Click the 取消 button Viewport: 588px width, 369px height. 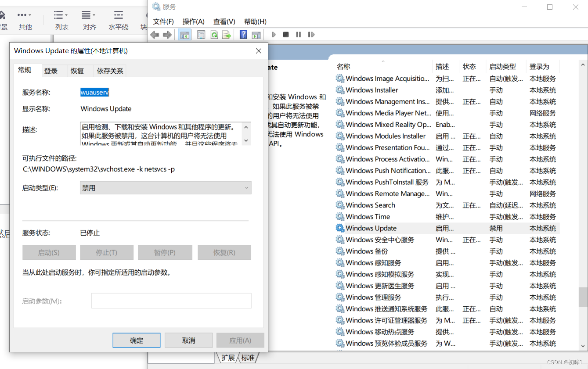coord(189,340)
